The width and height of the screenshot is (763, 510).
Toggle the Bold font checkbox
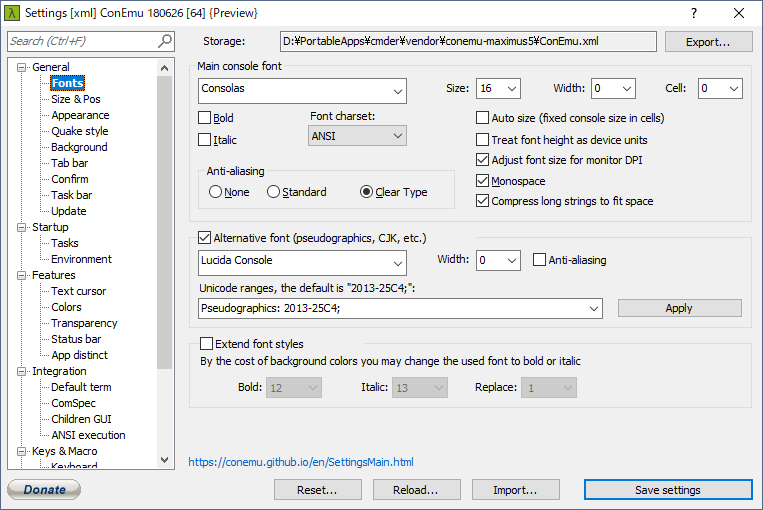click(204, 118)
